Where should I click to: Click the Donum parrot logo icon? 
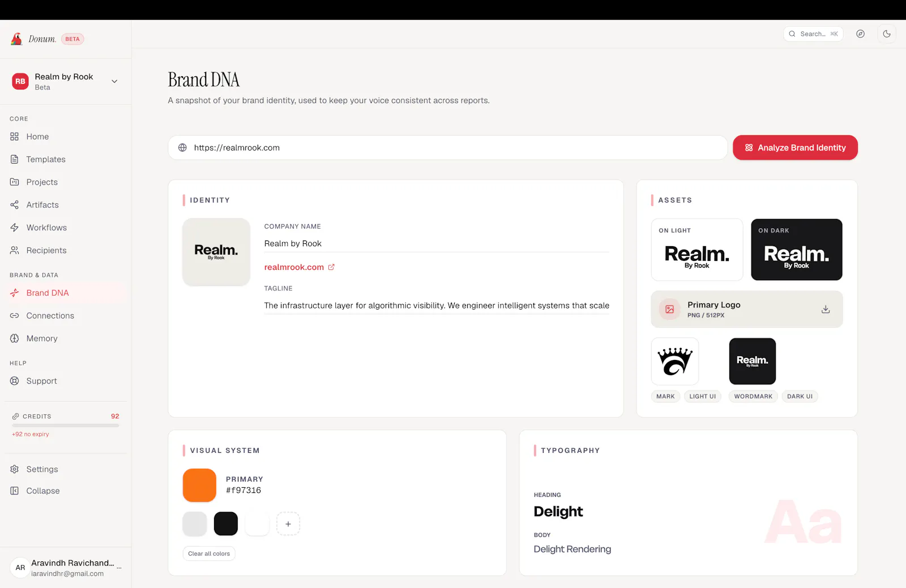coord(16,39)
